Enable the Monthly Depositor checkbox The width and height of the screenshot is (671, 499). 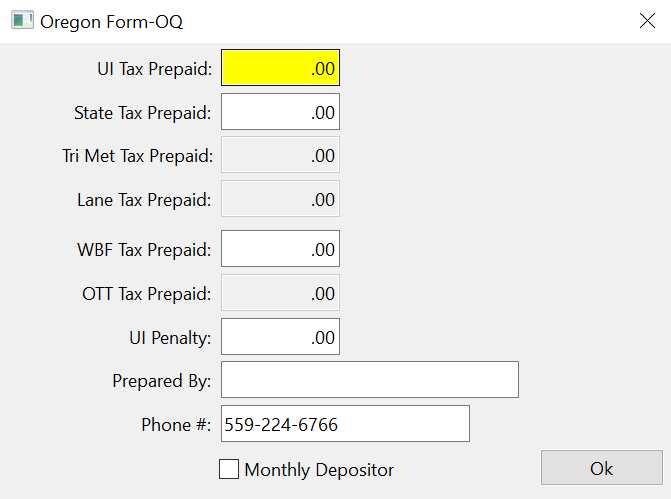coord(229,469)
